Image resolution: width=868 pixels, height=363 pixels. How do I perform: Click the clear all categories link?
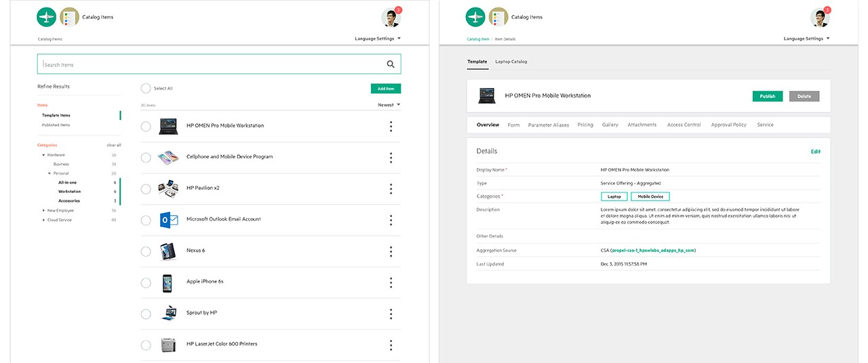(x=114, y=145)
